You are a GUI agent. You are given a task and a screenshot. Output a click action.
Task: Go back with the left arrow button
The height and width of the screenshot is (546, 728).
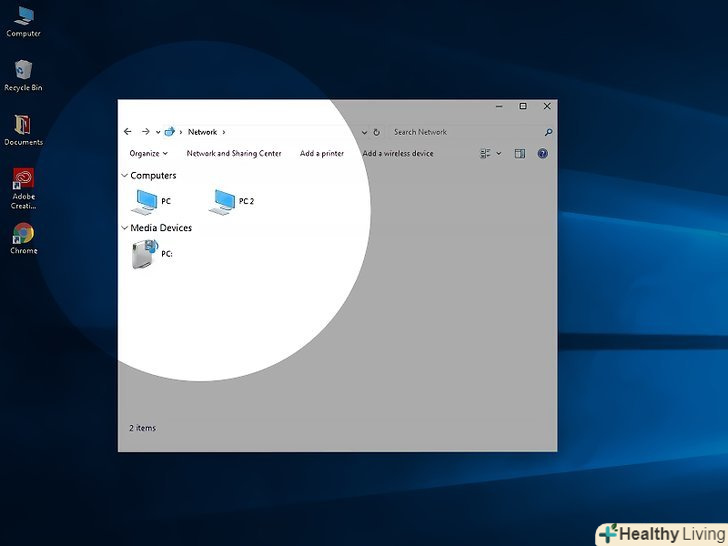tap(128, 132)
